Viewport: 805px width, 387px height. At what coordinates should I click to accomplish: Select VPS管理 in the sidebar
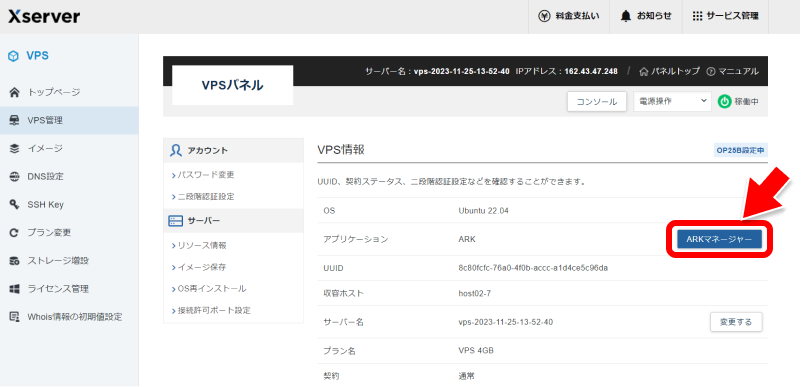[x=69, y=121]
